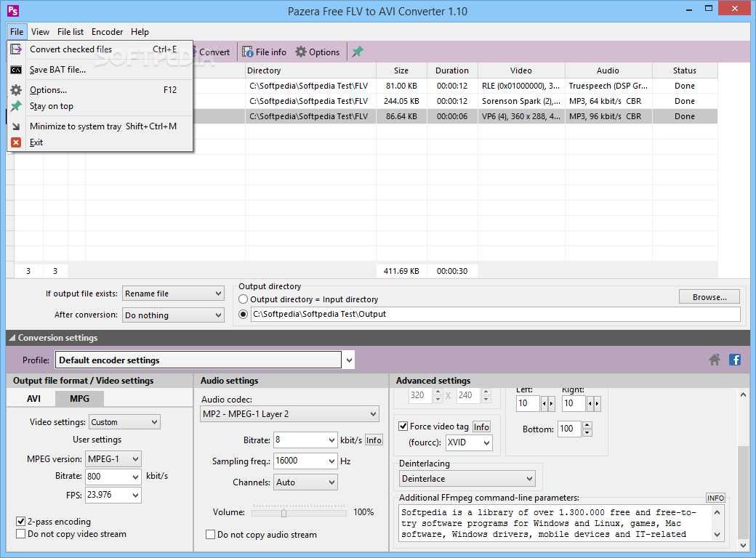Viewport: 756px width, 558px height.
Task: Click the FFmpeg command-line parameters text box
Action: [x=555, y=523]
